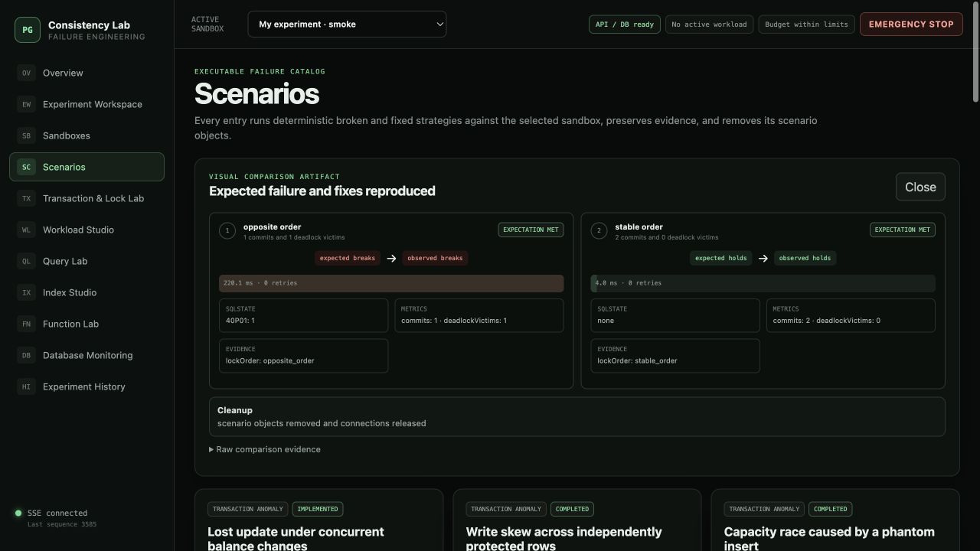Image resolution: width=980 pixels, height=551 pixels.
Task: Click the Budget within limits badge
Action: click(806, 24)
